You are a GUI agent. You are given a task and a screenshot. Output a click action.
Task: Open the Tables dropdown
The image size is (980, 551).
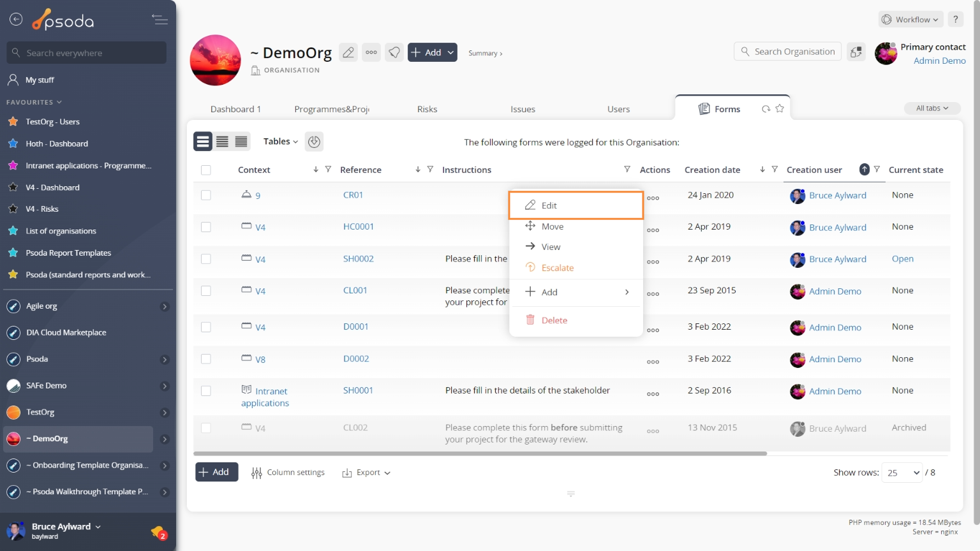[x=281, y=142]
